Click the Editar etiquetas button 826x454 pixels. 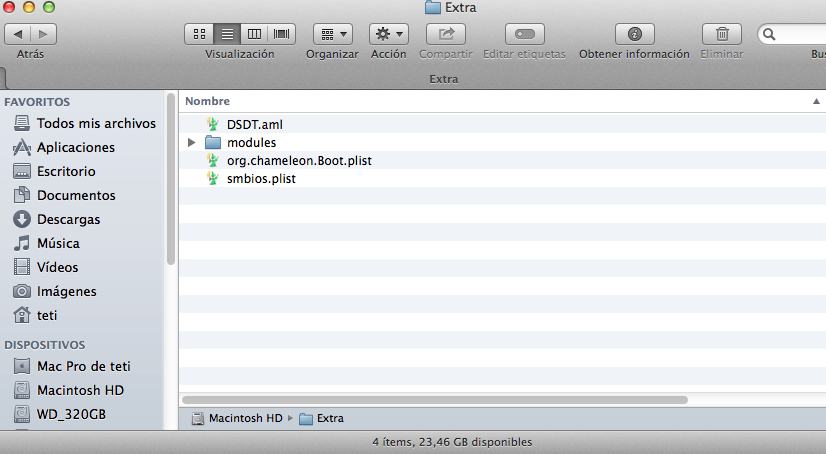(x=525, y=34)
